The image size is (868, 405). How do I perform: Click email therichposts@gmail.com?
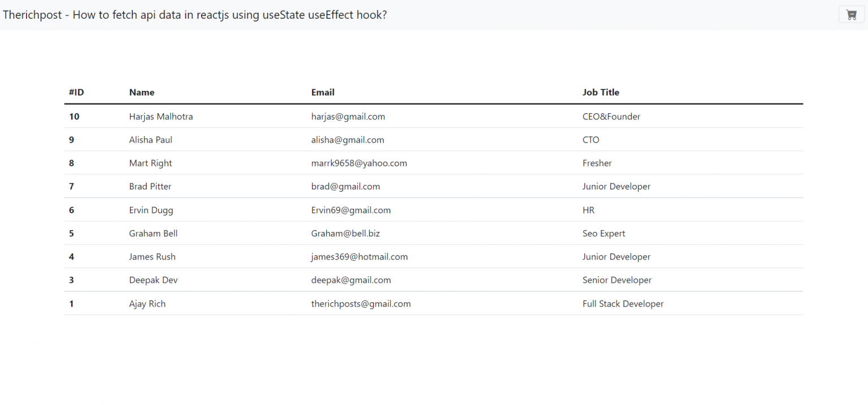(361, 303)
